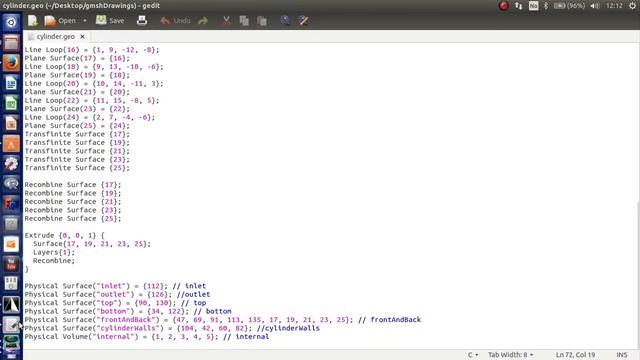Open the Find search icon
The height and width of the screenshot is (360, 640).
(285, 20)
